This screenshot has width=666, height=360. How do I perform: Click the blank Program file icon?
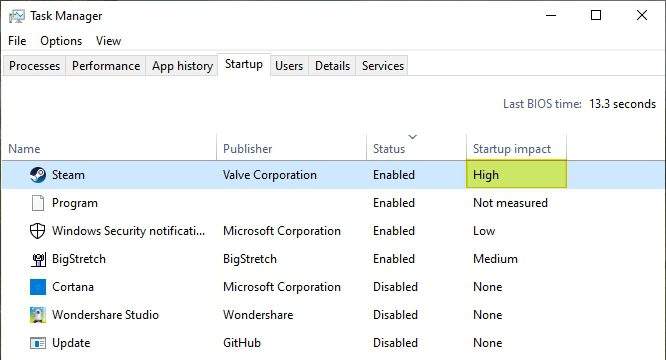tap(38, 203)
